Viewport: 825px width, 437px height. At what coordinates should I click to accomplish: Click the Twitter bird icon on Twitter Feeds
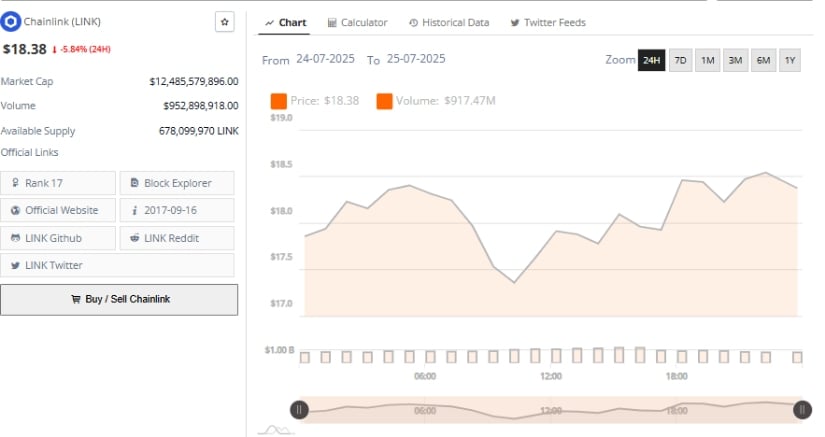click(515, 23)
